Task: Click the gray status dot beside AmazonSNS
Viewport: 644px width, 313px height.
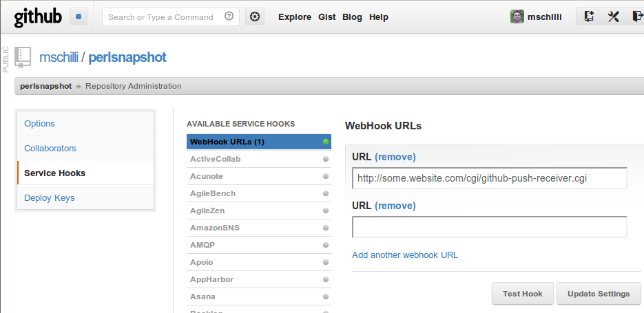Action: (x=326, y=228)
